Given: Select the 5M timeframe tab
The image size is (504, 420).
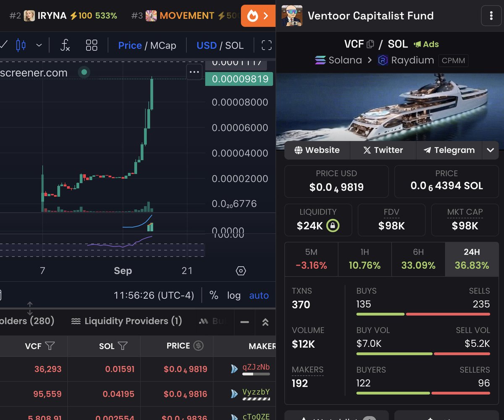Looking at the screenshot, I should (311, 259).
